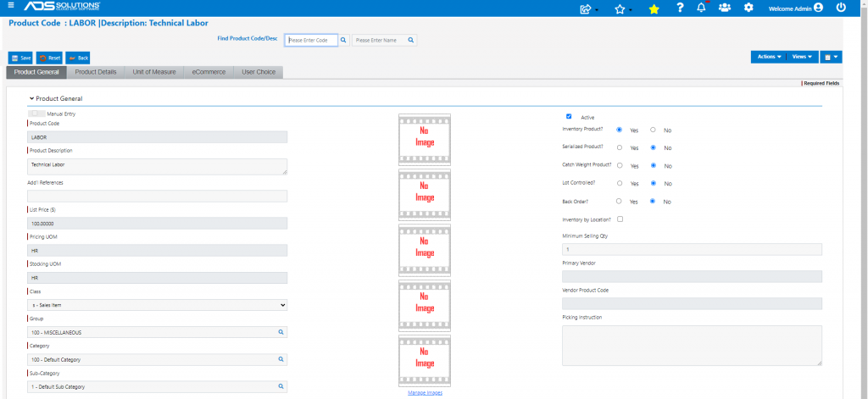This screenshot has height=399, width=868.
Task: Open help via question mark icon
Action: click(681, 8)
